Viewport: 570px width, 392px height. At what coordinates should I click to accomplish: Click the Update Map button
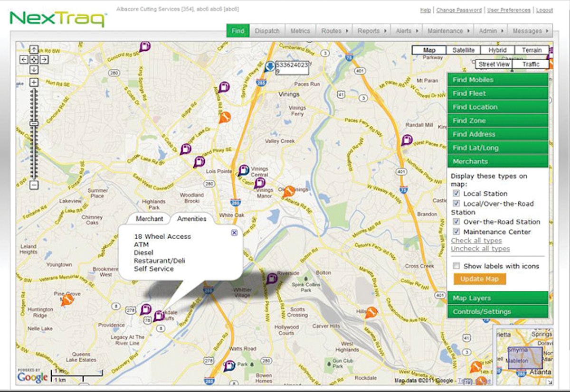[x=479, y=279]
